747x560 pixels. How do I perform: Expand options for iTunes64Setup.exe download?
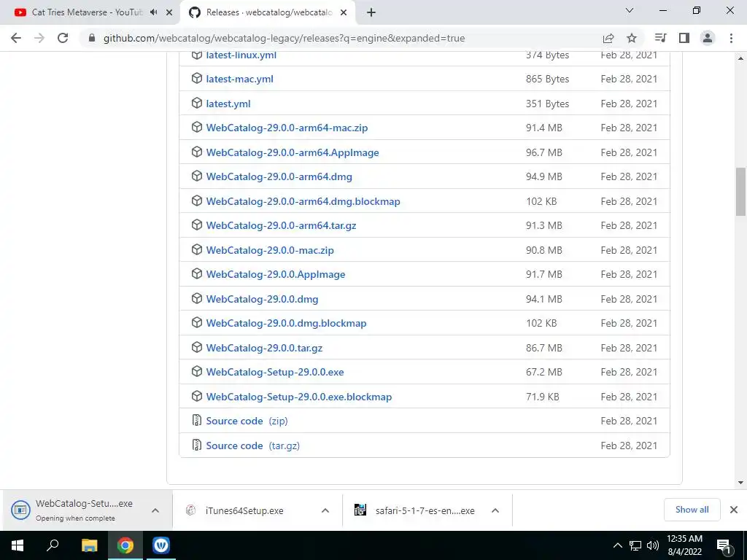(325, 510)
